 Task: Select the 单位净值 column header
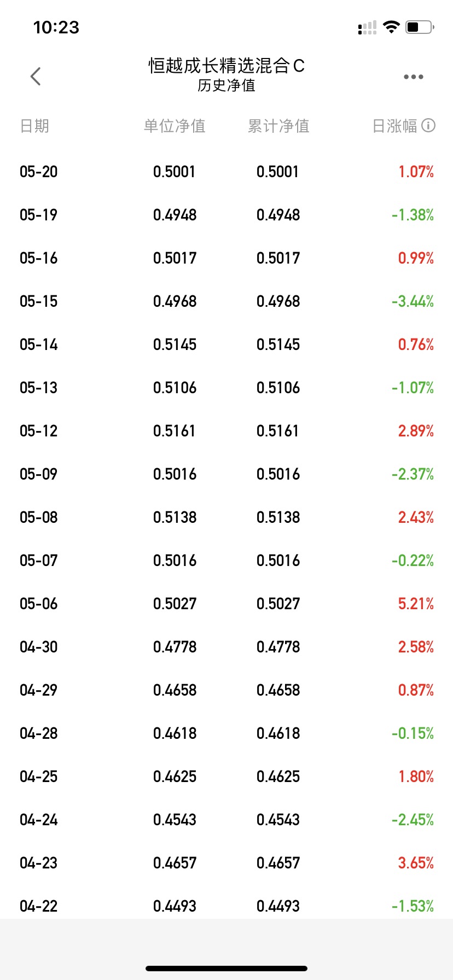175,126
